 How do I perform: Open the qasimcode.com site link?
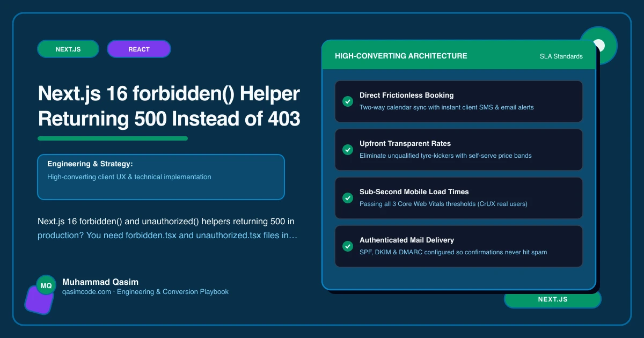(86, 292)
